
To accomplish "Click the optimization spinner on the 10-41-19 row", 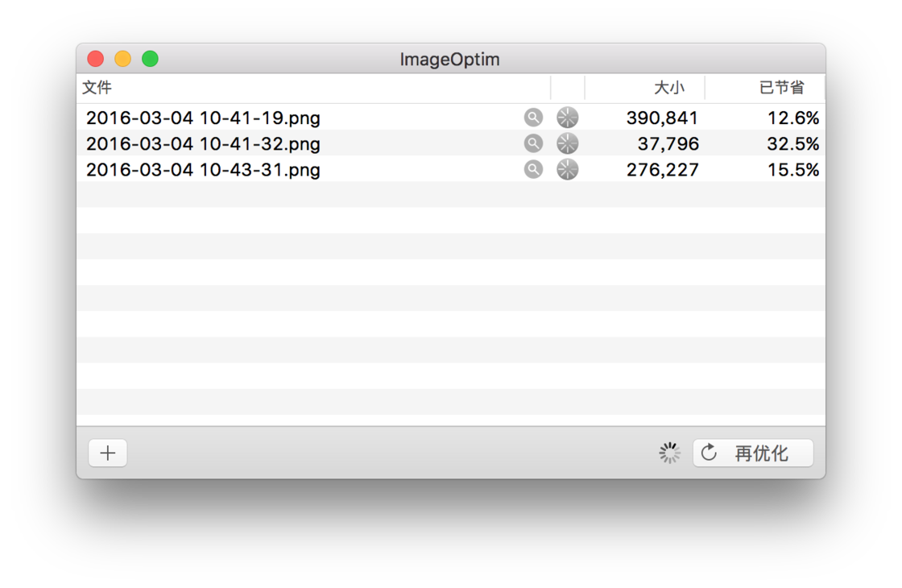I will [x=567, y=117].
